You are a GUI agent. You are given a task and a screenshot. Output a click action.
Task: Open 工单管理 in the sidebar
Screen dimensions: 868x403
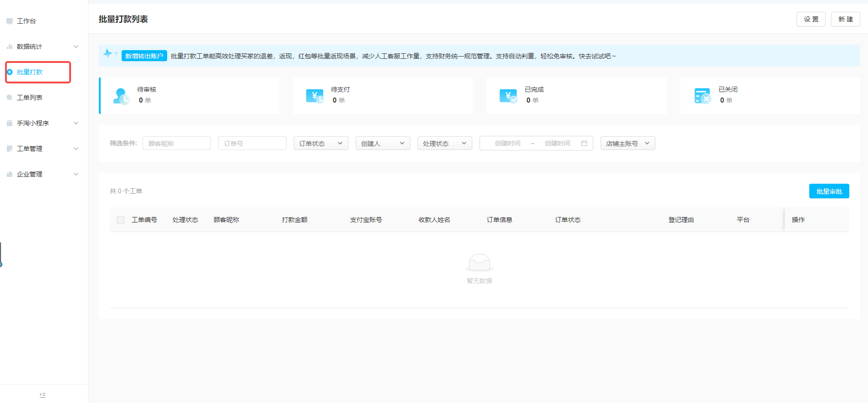click(x=30, y=149)
